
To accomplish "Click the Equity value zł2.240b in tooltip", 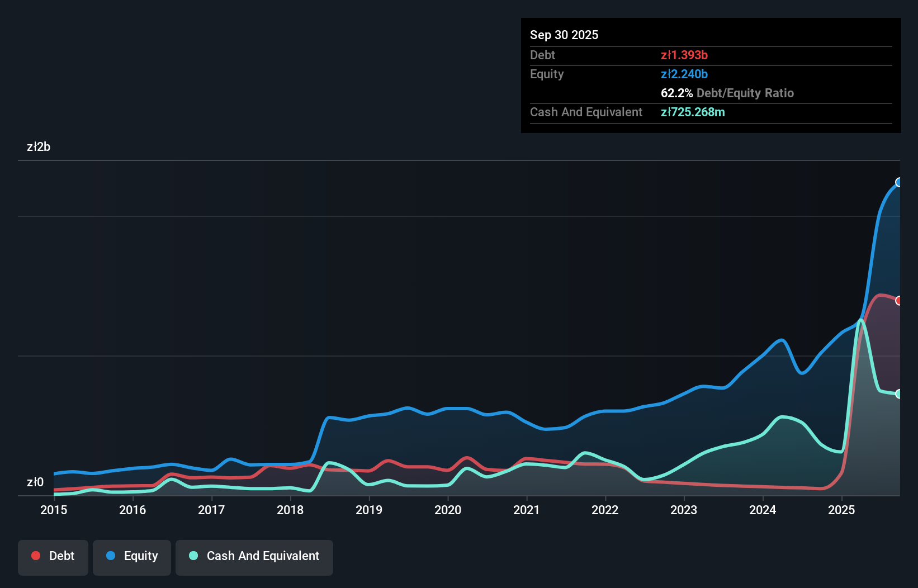I will click(x=684, y=74).
